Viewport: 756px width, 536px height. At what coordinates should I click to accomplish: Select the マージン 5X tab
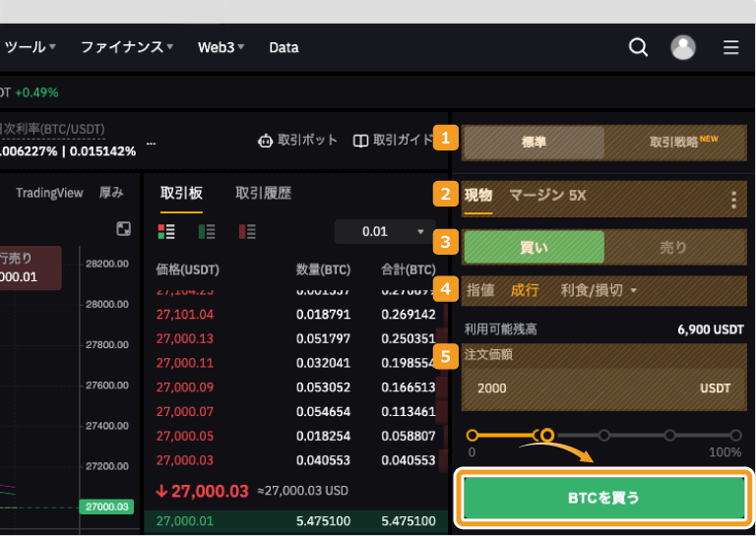(547, 196)
